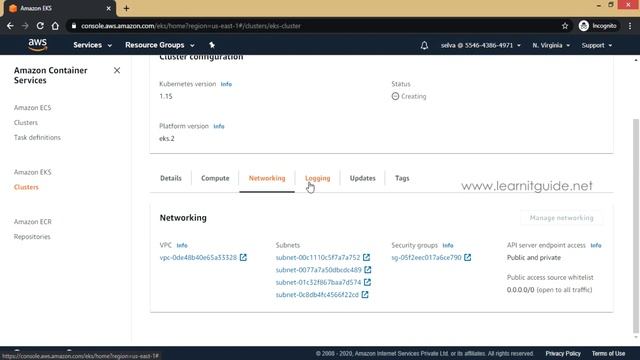Go to Amazon ECR in sidebar
Image resolution: width=640 pixels, height=360 pixels.
pos(33,222)
